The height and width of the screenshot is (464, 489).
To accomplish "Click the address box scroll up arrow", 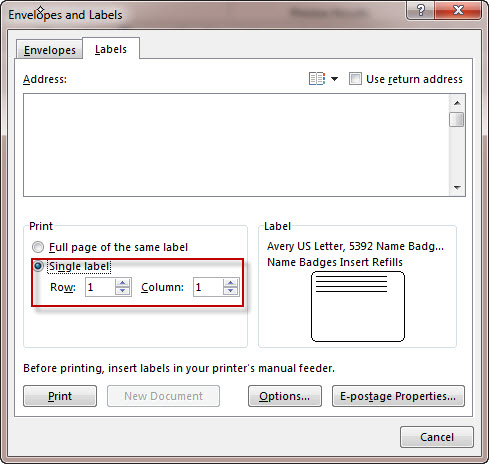I will coord(457,103).
